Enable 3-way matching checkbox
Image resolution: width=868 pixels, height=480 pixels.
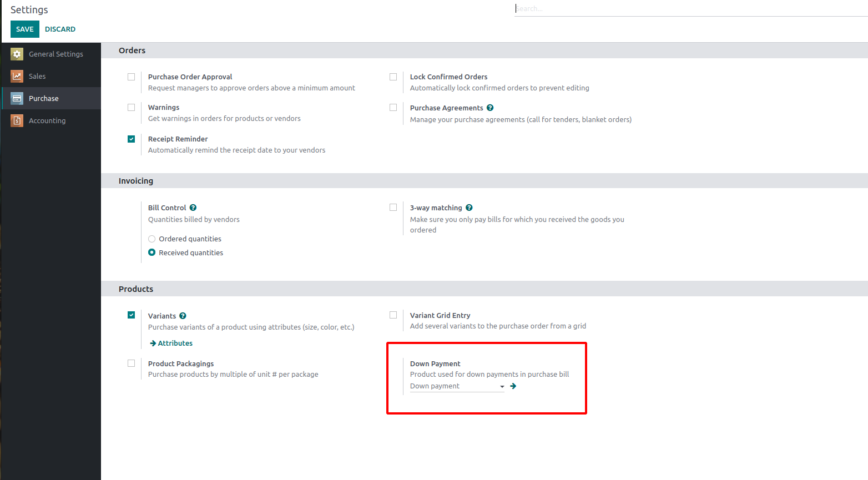tap(393, 207)
